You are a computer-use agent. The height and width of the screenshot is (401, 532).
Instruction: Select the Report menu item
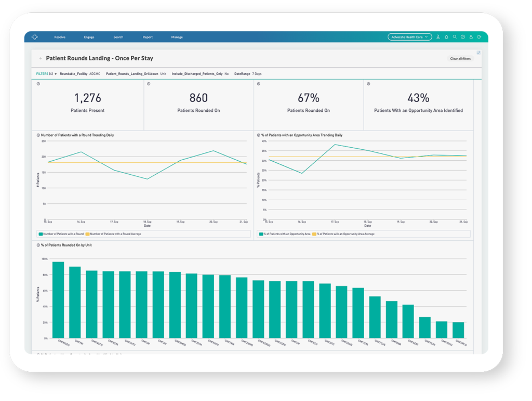point(148,37)
